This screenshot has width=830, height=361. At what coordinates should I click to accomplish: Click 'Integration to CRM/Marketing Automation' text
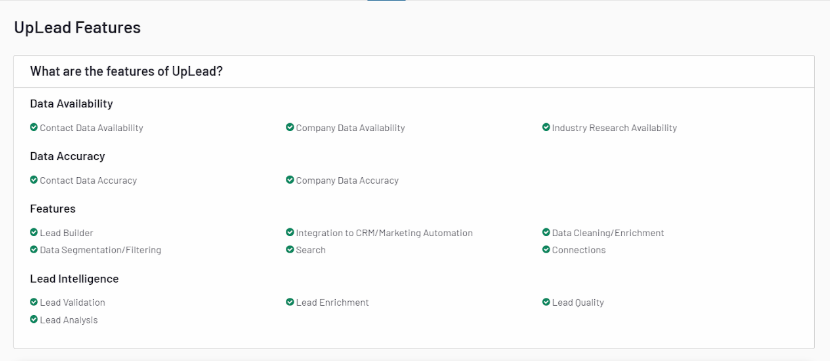(384, 233)
